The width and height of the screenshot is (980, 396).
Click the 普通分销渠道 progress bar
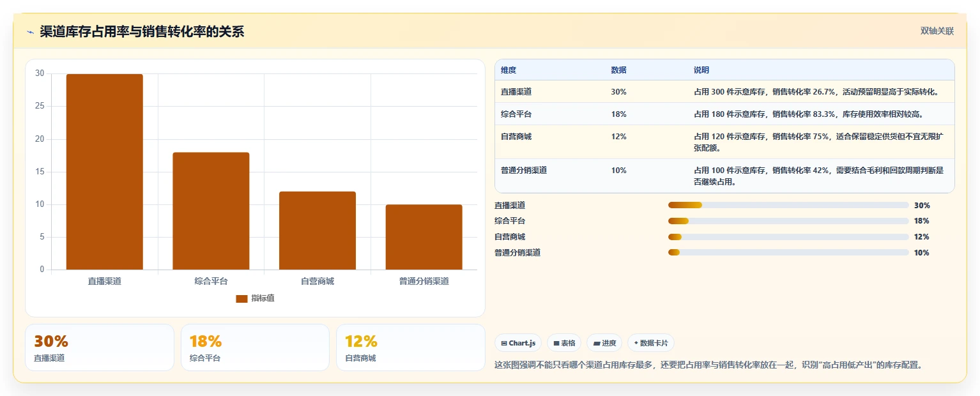[x=788, y=252]
